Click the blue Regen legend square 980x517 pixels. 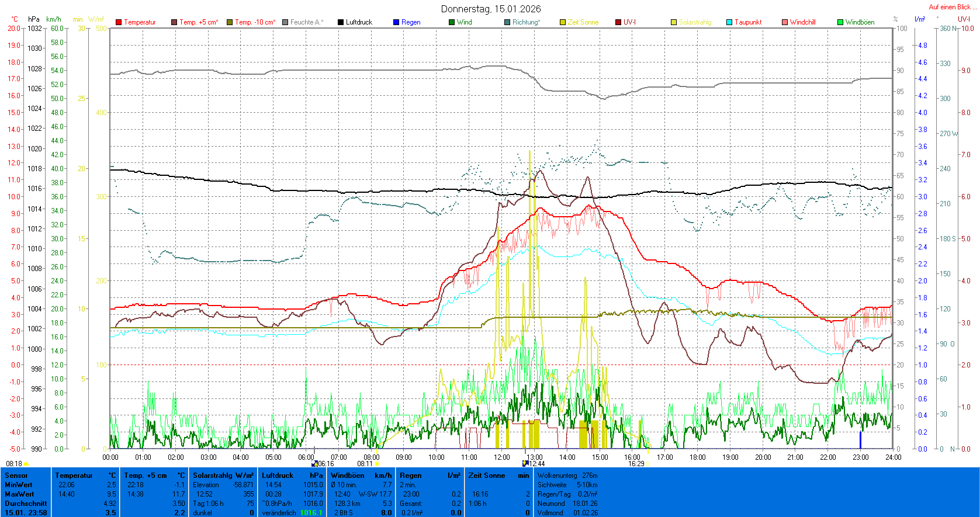pos(396,22)
